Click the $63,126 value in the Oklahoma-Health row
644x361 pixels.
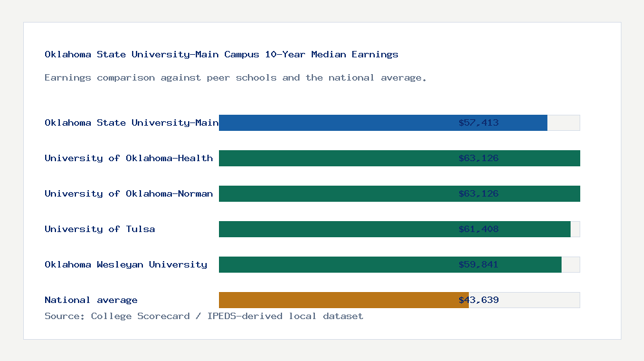tap(478, 159)
